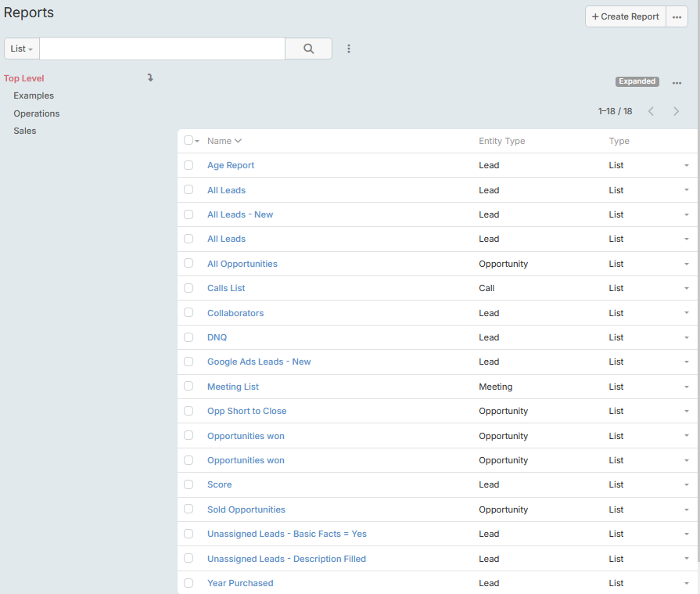Screen dimensions: 700x594
Task: Select the Sales category
Action: point(25,131)
